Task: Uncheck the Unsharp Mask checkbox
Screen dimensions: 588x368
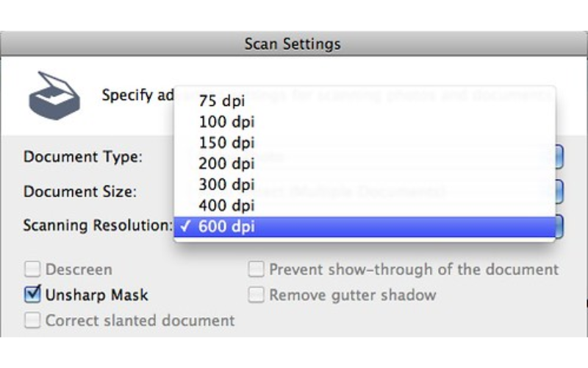Action: pos(33,295)
